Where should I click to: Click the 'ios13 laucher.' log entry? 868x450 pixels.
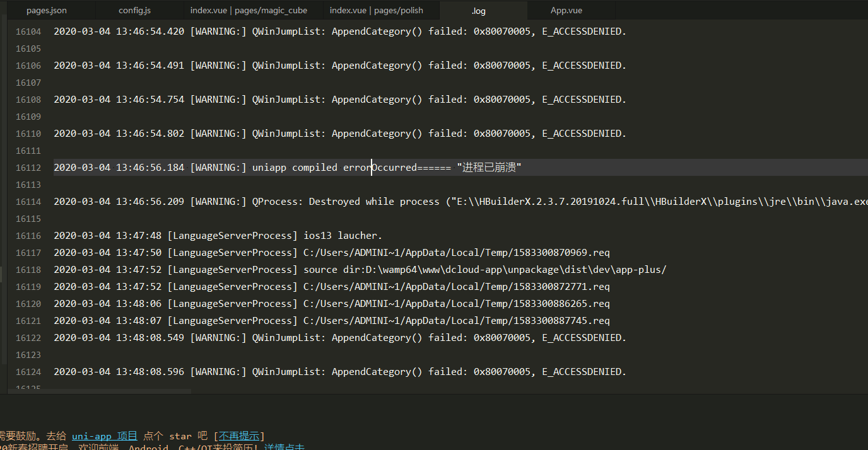tap(343, 236)
